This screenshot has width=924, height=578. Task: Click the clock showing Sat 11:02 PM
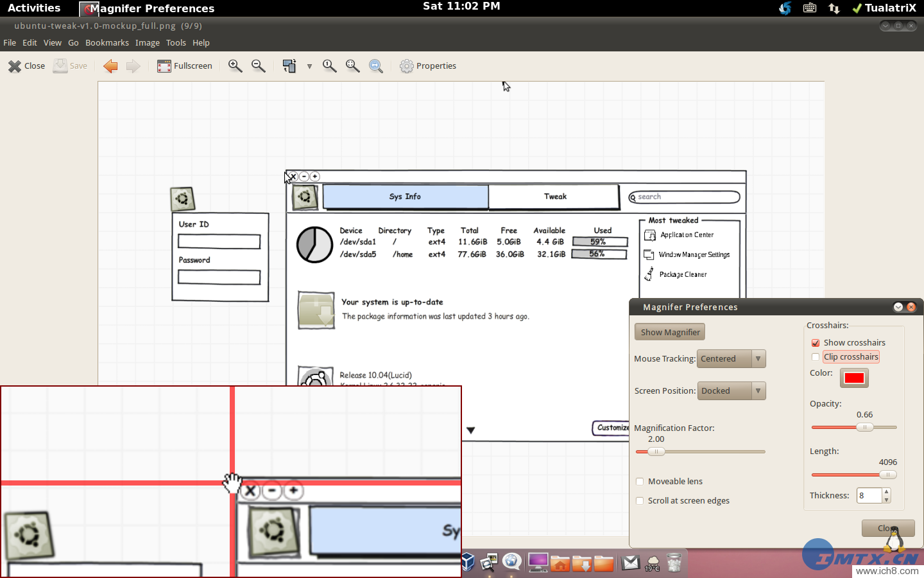pyautogui.click(x=461, y=6)
